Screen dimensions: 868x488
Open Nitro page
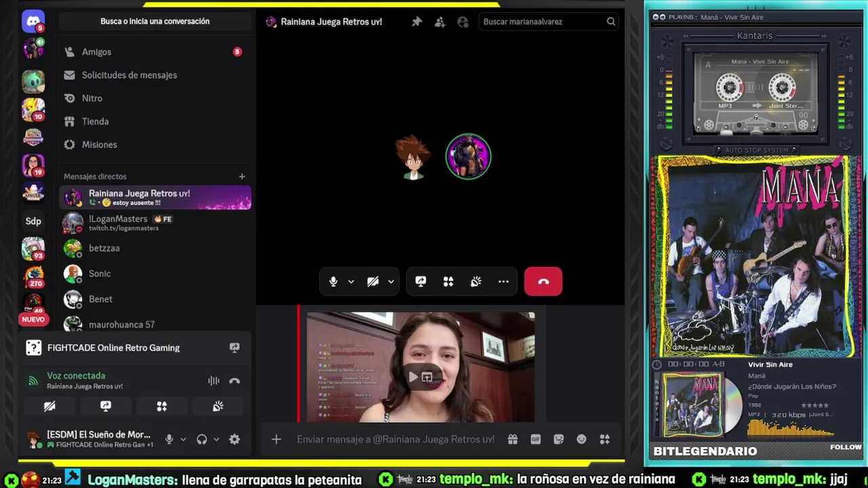[155, 98]
